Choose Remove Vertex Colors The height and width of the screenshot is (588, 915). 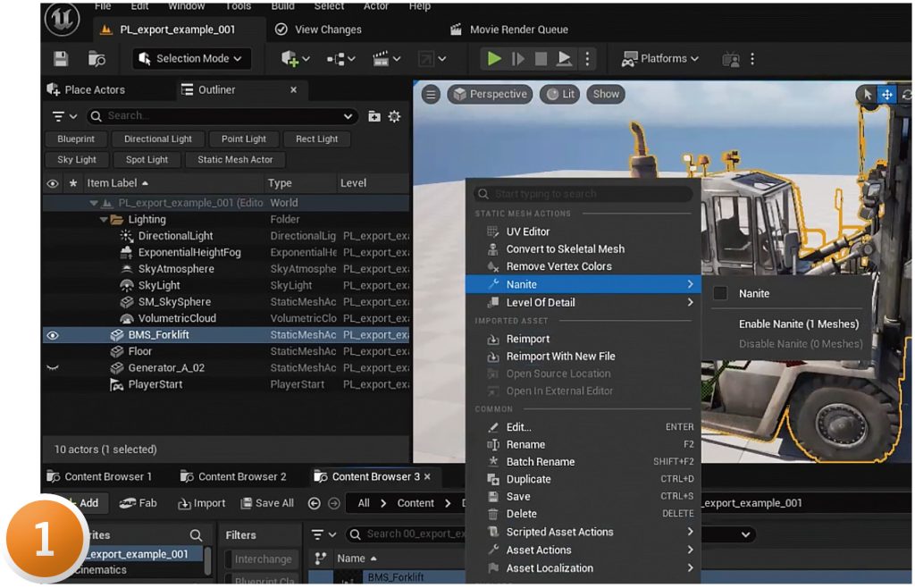584,266
